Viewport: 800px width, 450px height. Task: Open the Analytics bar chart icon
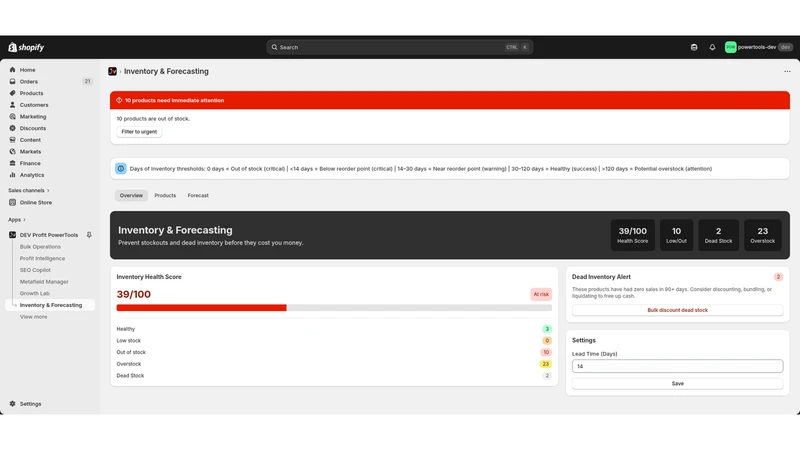point(12,175)
